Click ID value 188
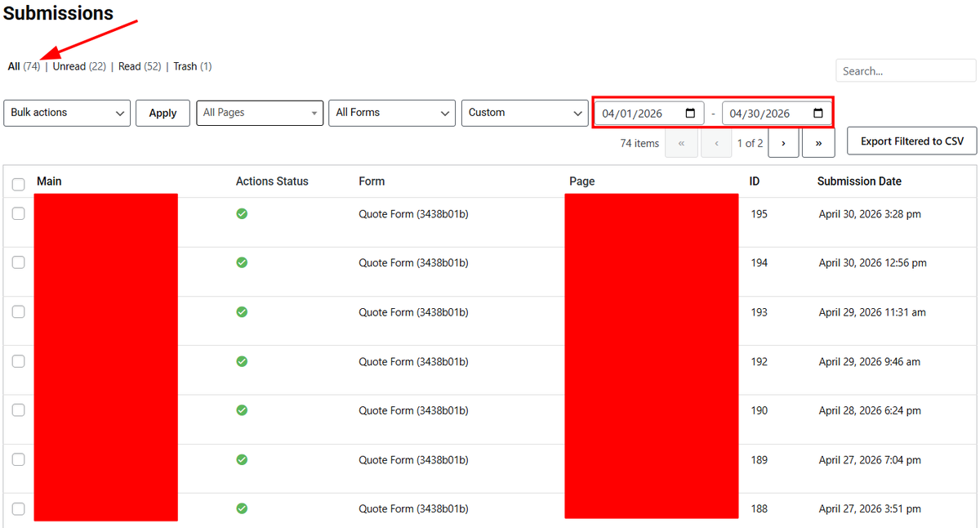The height and width of the screenshot is (528, 980). point(759,509)
